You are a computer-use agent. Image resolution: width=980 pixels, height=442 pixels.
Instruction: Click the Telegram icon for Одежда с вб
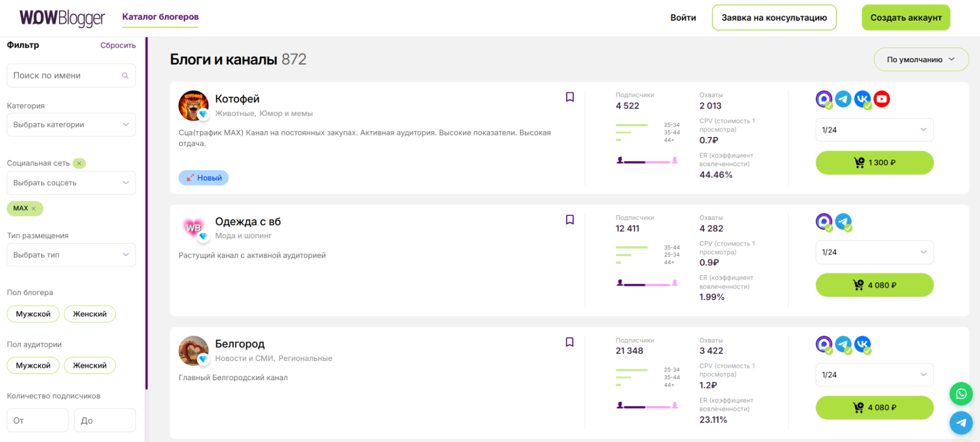[x=843, y=222]
